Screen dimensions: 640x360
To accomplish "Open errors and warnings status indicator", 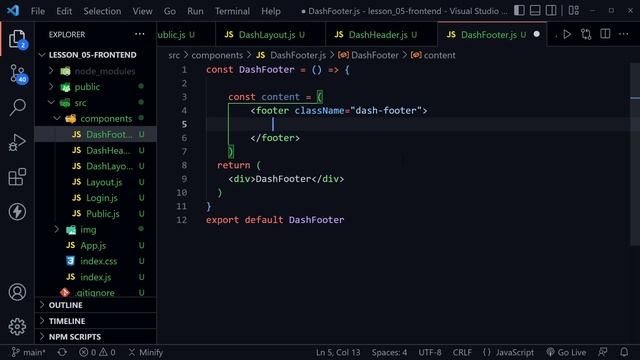I will tap(97, 352).
